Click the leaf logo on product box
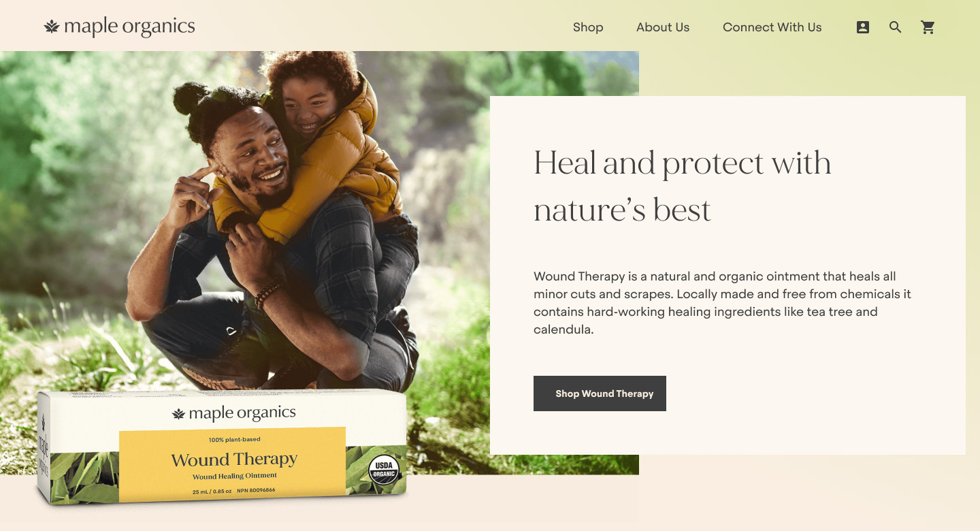The width and height of the screenshot is (980, 531). pyautogui.click(x=179, y=414)
